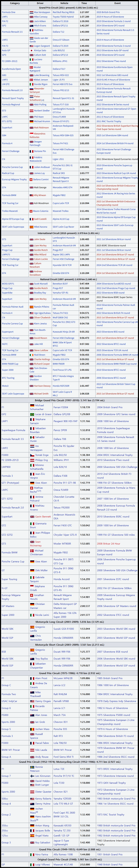Click the German flag beside Michael Schumacher
The height and width of the screenshot is (868, 139).
tap(32, 406)
